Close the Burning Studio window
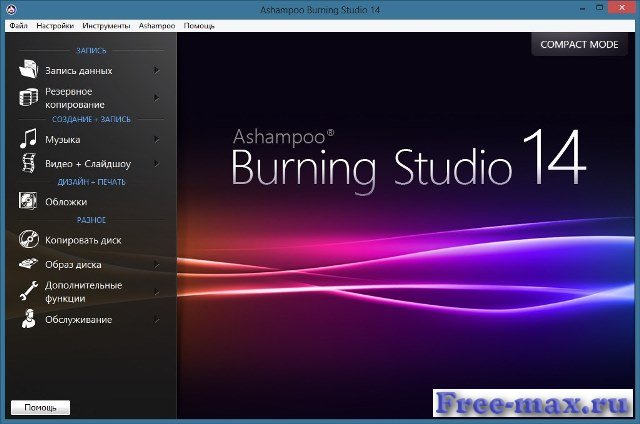 (x=622, y=7)
